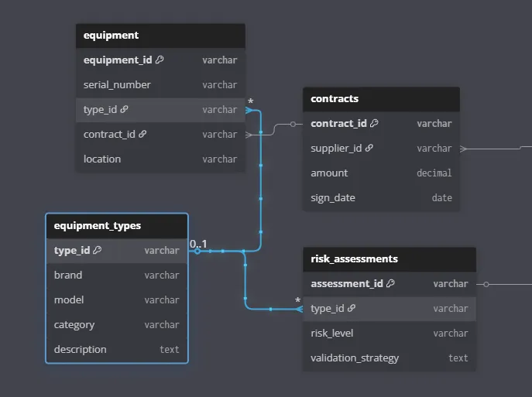The height and width of the screenshot is (397, 532).
Task: Click the circle connector left of contract_id
Action: 293,124
